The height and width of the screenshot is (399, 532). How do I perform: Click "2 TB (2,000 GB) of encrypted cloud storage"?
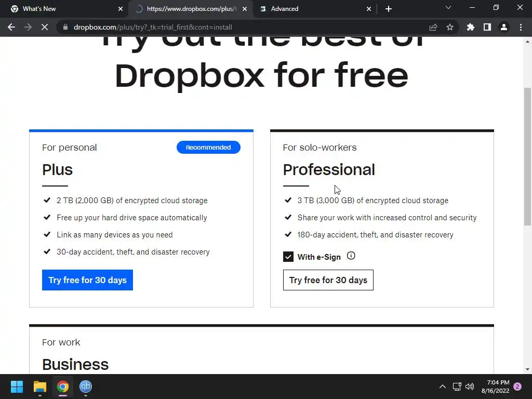132,201
